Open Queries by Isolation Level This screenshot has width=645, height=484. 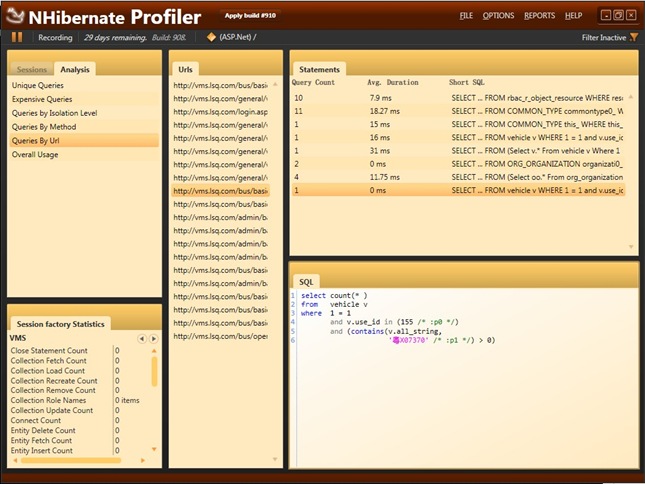tap(84, 113)
